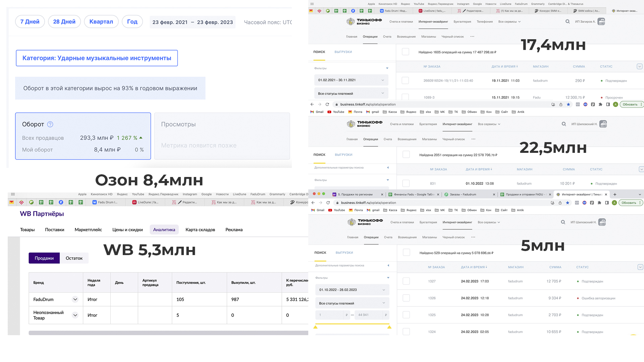This screenshot has width=644, height=362.
Task: Check the row of order 1325
Action: [406, 315]
